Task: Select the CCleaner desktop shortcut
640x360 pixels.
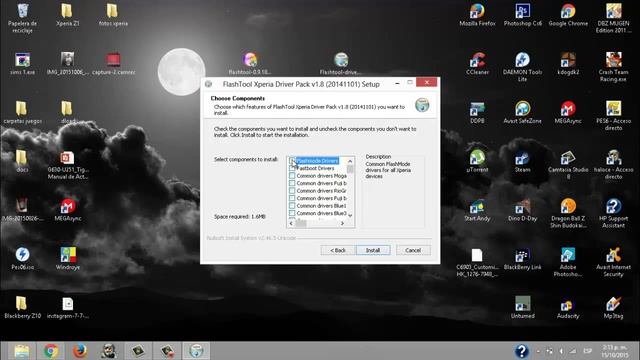Action: [x=477, y=64]
